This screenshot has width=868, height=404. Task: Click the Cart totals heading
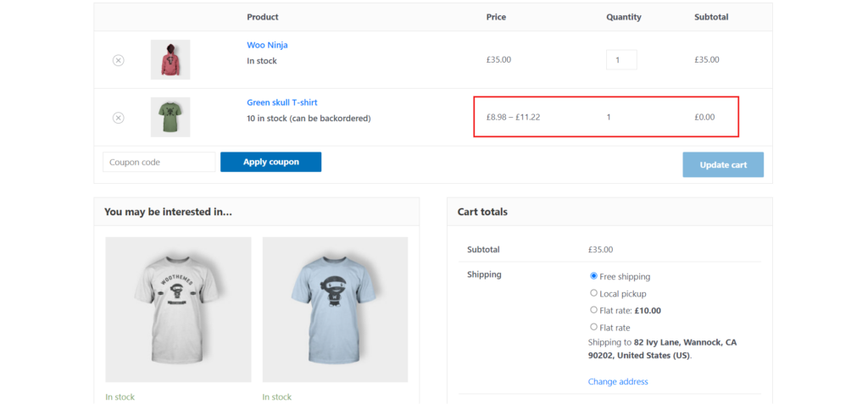click(482, 212)
